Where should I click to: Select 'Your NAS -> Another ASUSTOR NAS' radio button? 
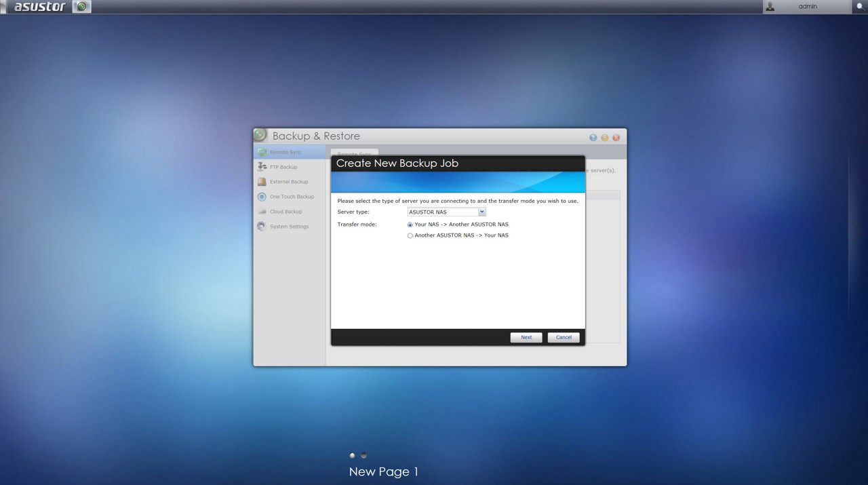(410, 225)
